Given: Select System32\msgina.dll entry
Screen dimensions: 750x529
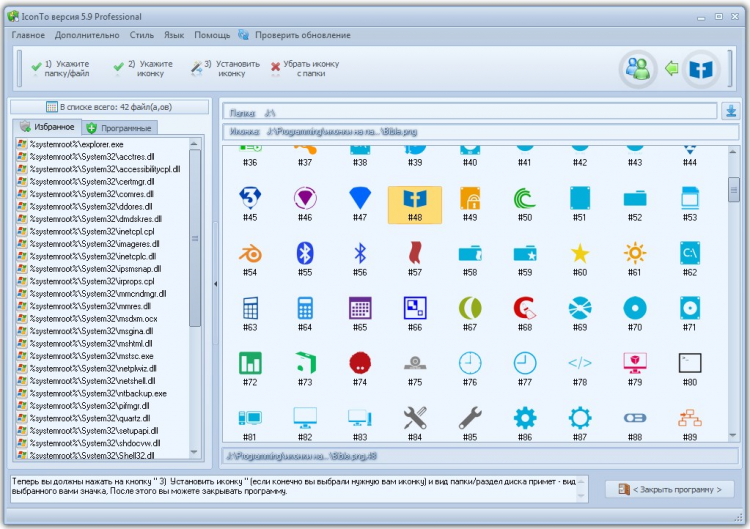Looking at the screenshot, I should tap(102, 331).
